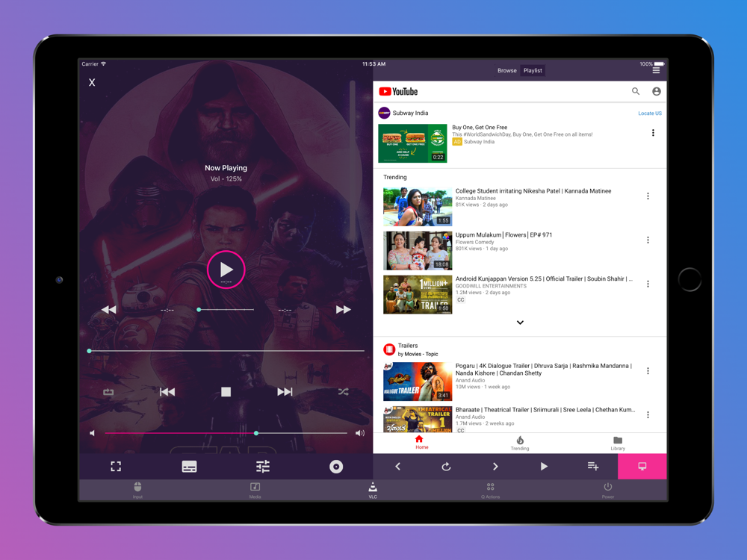Stop playback with the square button
Viewport: 747px width, 560px height.
226,392
